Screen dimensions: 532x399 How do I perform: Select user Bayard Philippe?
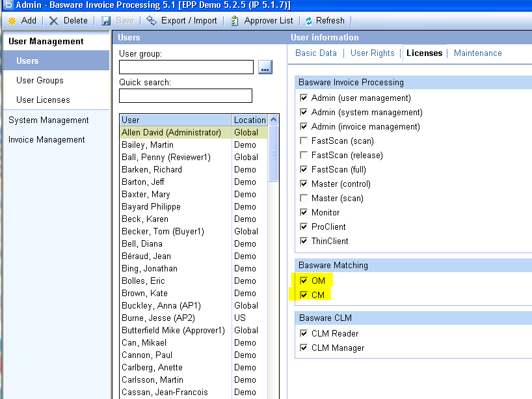[x=194, y=206]
